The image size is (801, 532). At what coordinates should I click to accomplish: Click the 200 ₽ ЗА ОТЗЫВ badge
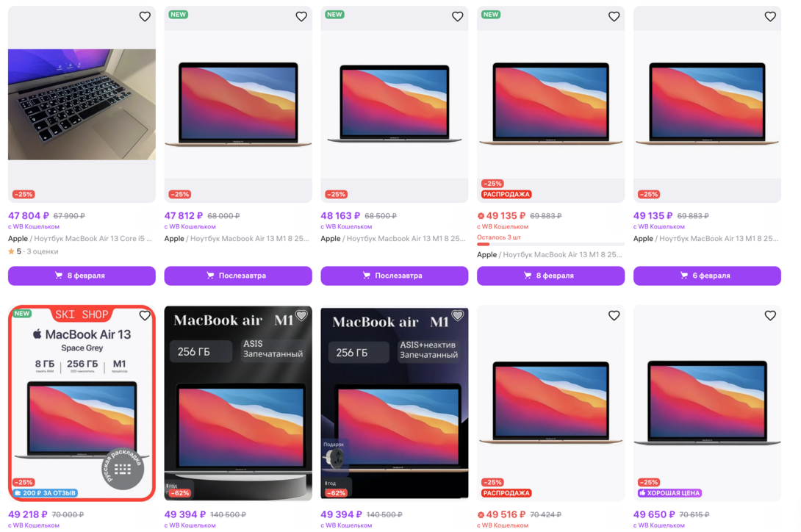pyautogui.click(x=46, y=493)
